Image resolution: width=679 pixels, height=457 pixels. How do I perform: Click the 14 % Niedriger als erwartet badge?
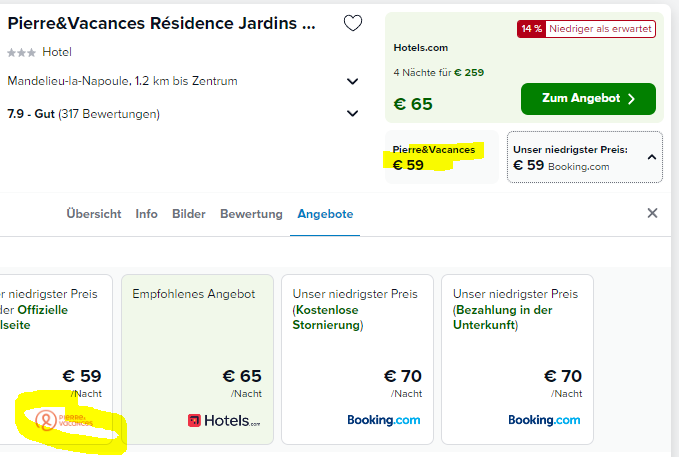586,29
